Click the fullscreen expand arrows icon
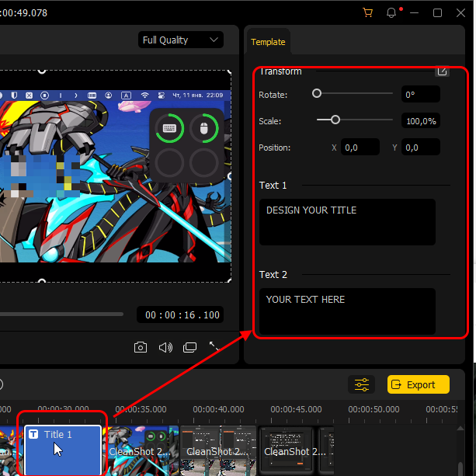476x476 pixels. (x=214, y=346)
